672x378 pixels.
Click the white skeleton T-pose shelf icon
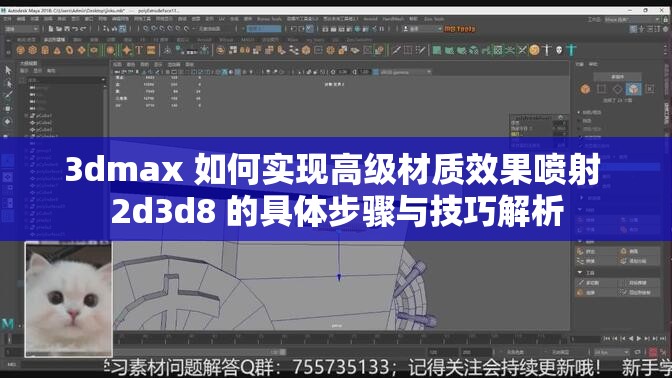[x=547, y=50]
